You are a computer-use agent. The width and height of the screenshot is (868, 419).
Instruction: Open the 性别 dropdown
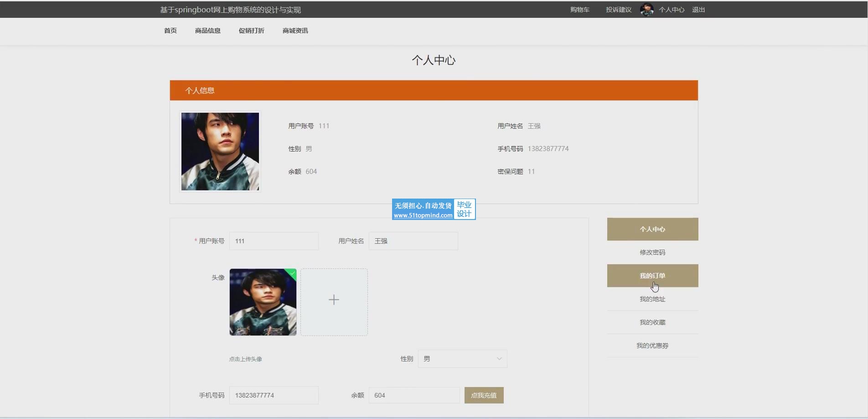coord(462,359)
